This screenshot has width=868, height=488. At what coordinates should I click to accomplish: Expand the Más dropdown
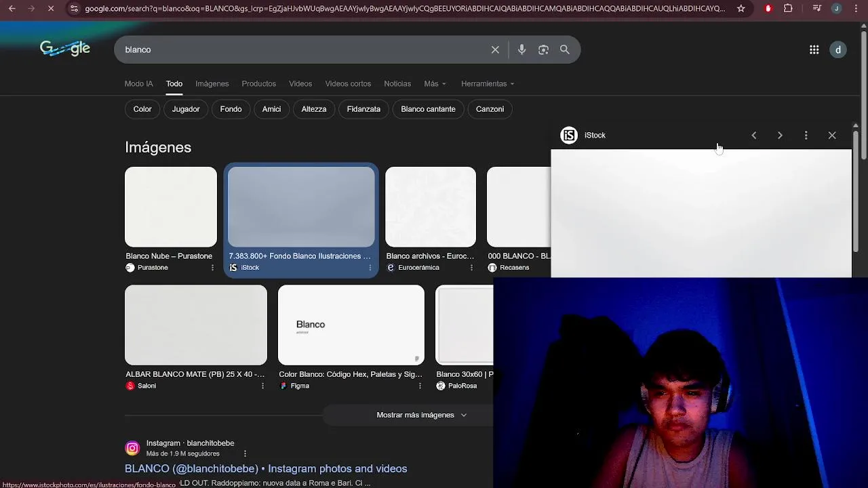tap(435, 84)
